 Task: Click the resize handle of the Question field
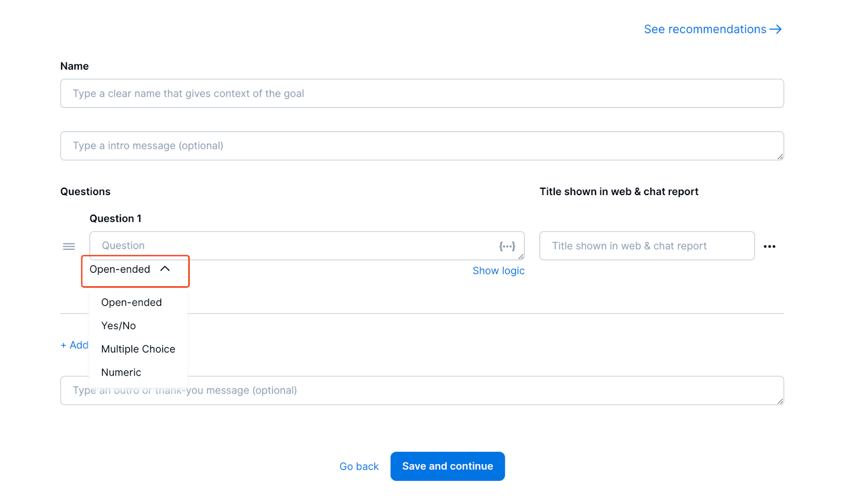click(520, 257)
